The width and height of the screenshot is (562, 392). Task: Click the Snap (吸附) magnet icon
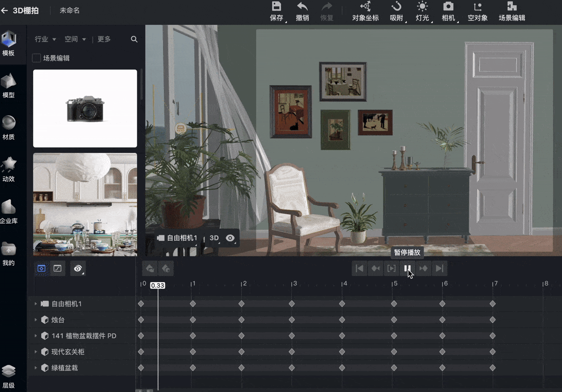396,7
